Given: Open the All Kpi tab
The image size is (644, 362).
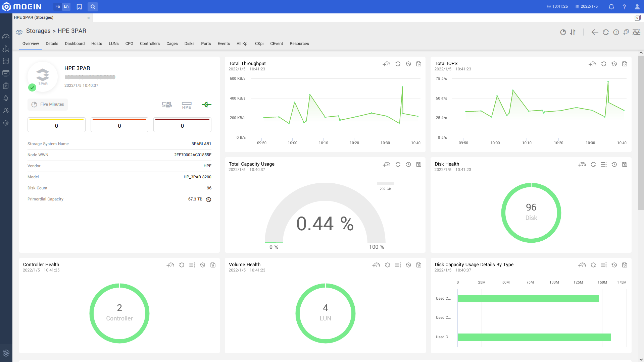Looking at the screenshot, I should coord(242,44).
